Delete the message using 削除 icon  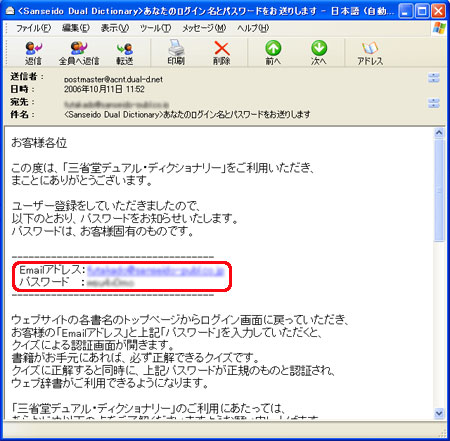222,53
